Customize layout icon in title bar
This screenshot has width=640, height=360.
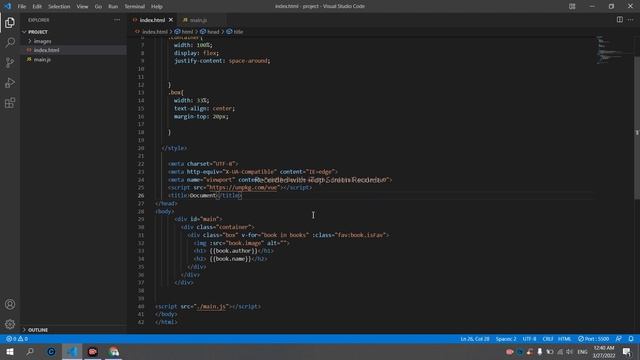[572, 6]
